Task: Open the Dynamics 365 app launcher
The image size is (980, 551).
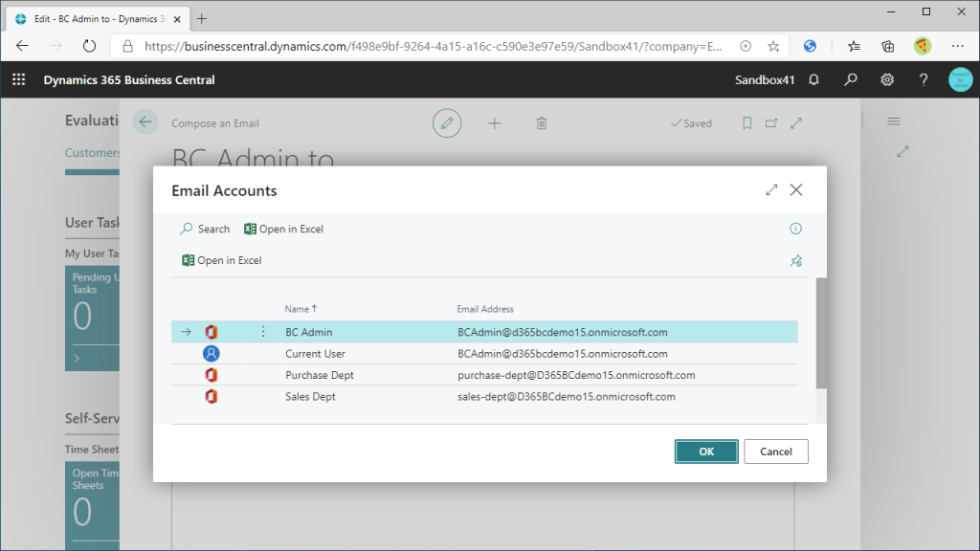Action: coord(19,80)
